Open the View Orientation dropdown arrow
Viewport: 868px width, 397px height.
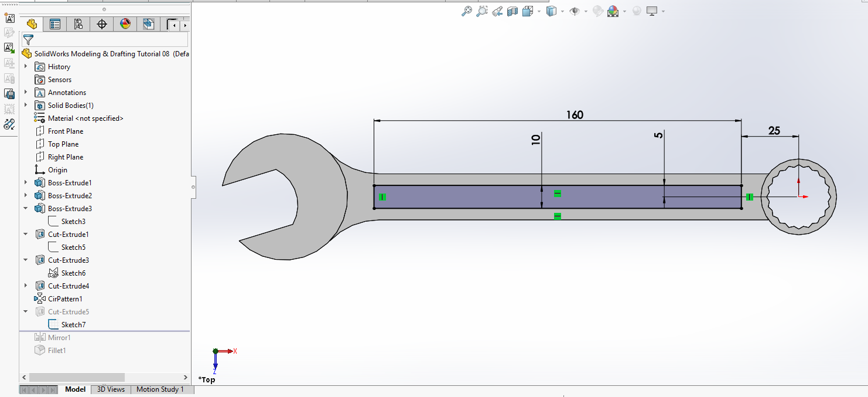pyautogui.click(x=539, y=11)
